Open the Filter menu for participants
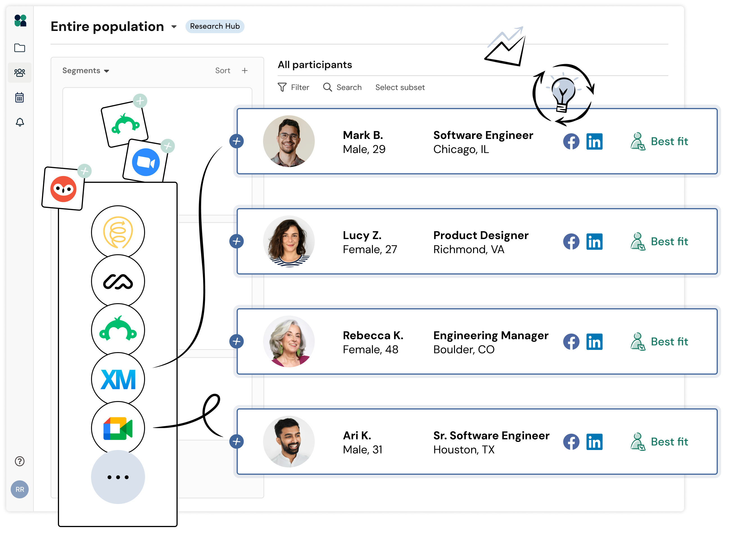Viewport: 756px width, 540px height. (294, 87)
